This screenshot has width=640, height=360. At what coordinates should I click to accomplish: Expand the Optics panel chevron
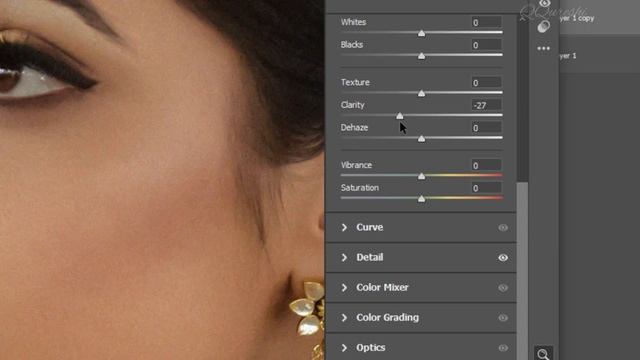(x=344, y=347)
